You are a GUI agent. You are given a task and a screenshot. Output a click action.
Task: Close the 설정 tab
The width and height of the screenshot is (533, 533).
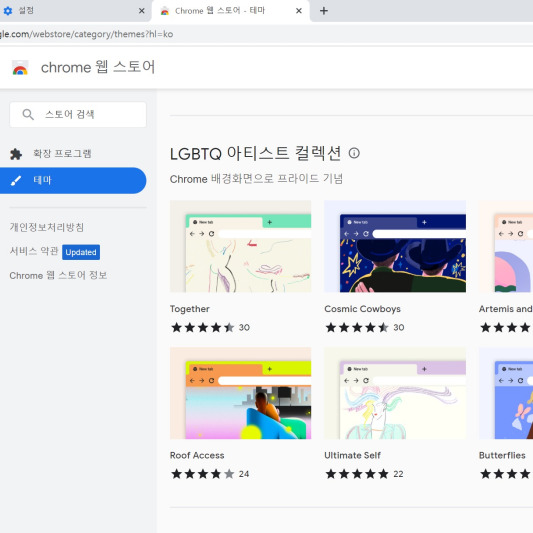click(142, 11)
